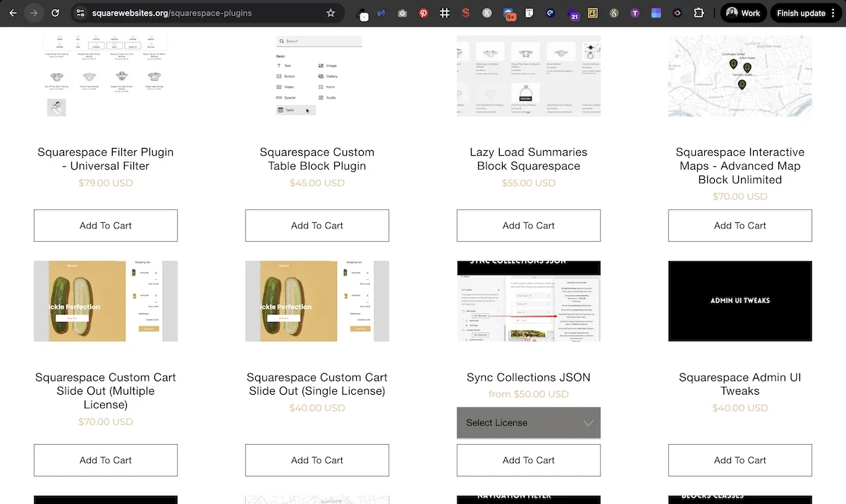This screenshot has width=846, height=504.
Task: Open Single License cart slide out thumbnail
Action: [317, 301]
